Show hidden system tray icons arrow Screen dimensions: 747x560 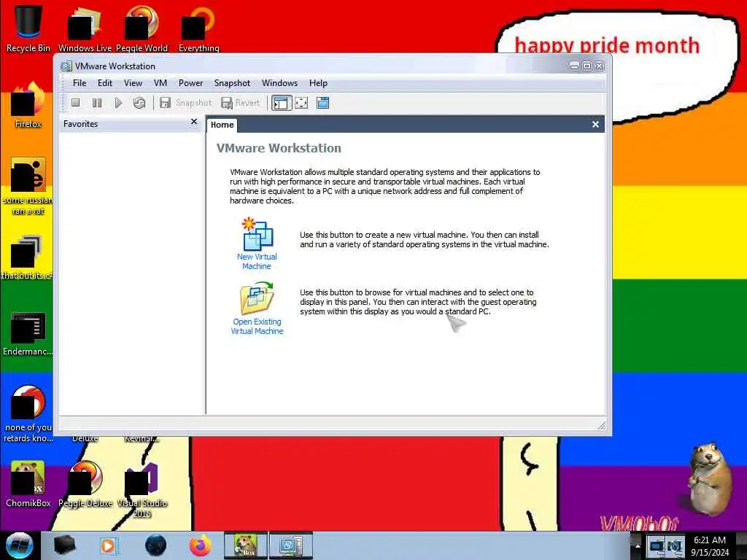click(x=637, y=546)
